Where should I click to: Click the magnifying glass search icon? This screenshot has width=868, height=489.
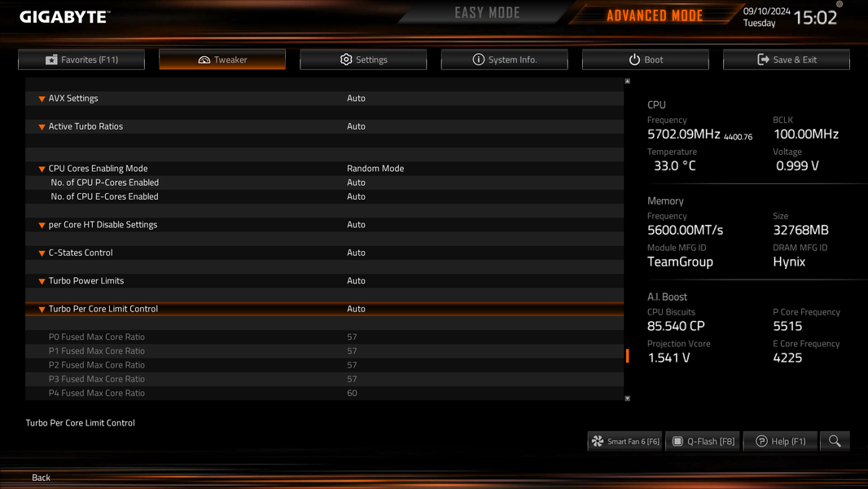835,442
